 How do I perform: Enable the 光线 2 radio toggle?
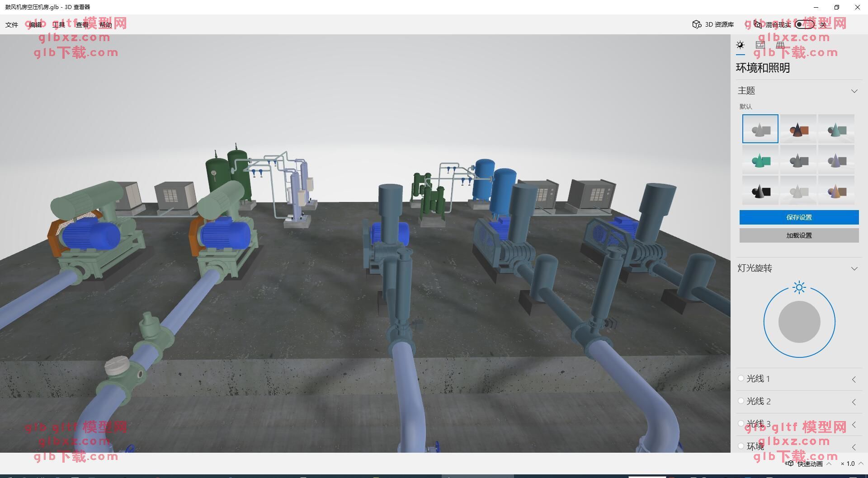pos(741,401)
